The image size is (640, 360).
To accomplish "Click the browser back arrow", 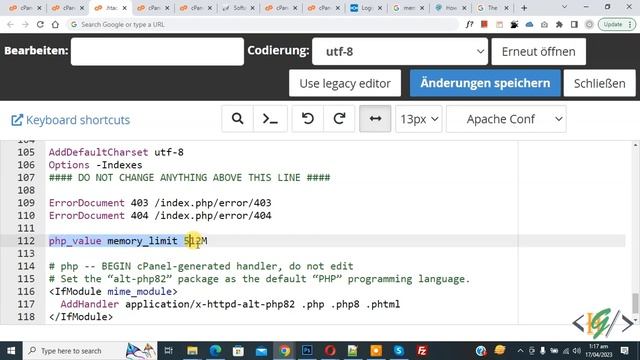I will (x=10, y=24).
